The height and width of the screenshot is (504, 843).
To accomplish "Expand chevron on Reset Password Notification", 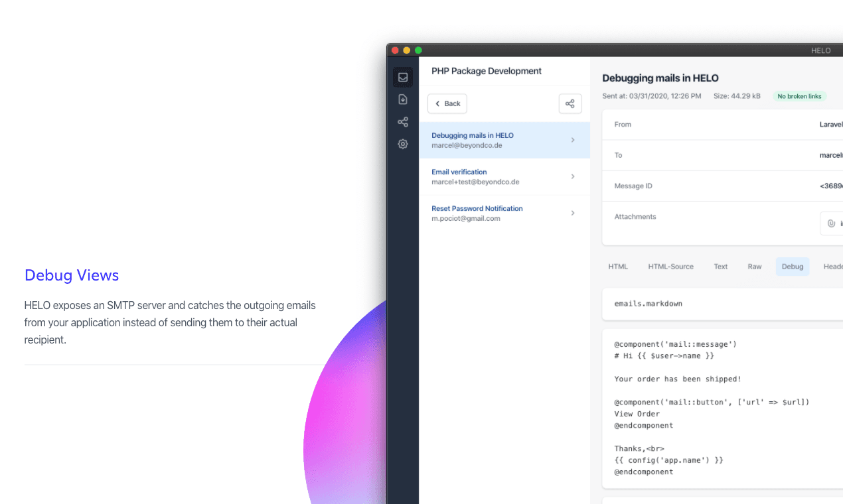I will tap(573, 213).
